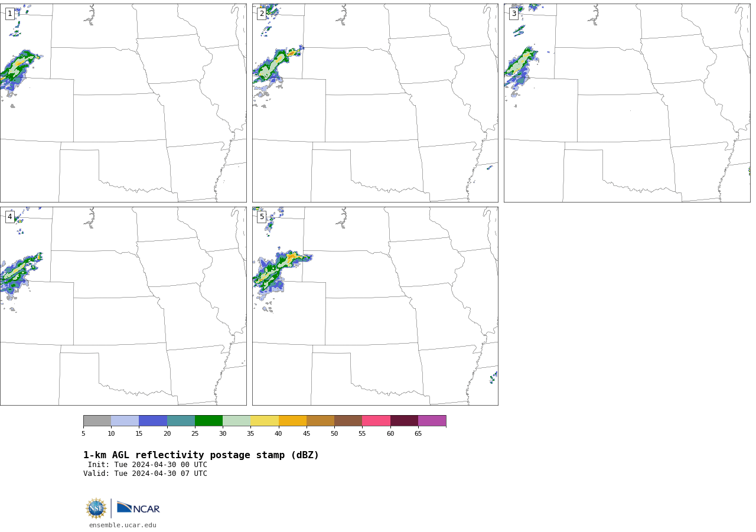
Task: Click the NCAR logo
Action: pyautogui.click(x=138, y=508)
